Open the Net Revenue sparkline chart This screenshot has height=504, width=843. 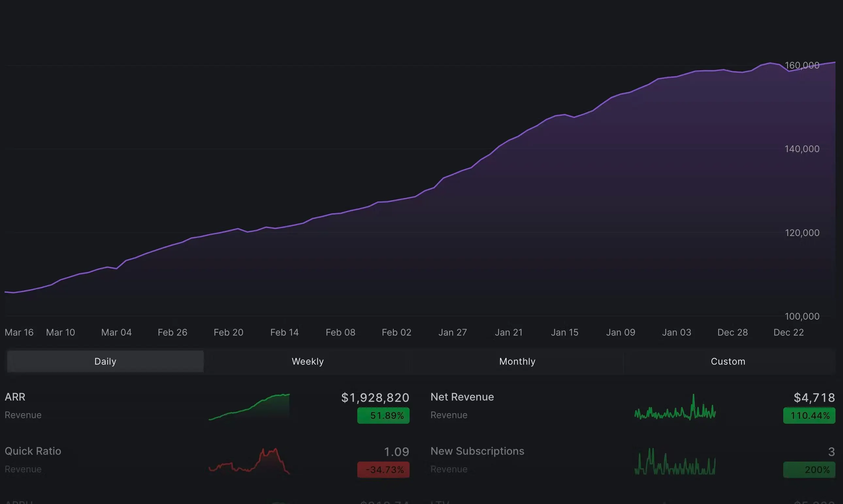point(675,407)
